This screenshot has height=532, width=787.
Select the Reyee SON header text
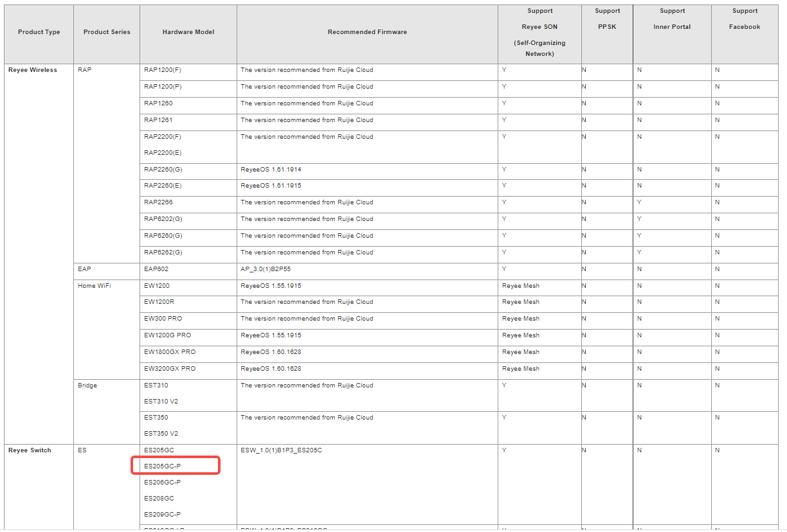pos(539,27)
